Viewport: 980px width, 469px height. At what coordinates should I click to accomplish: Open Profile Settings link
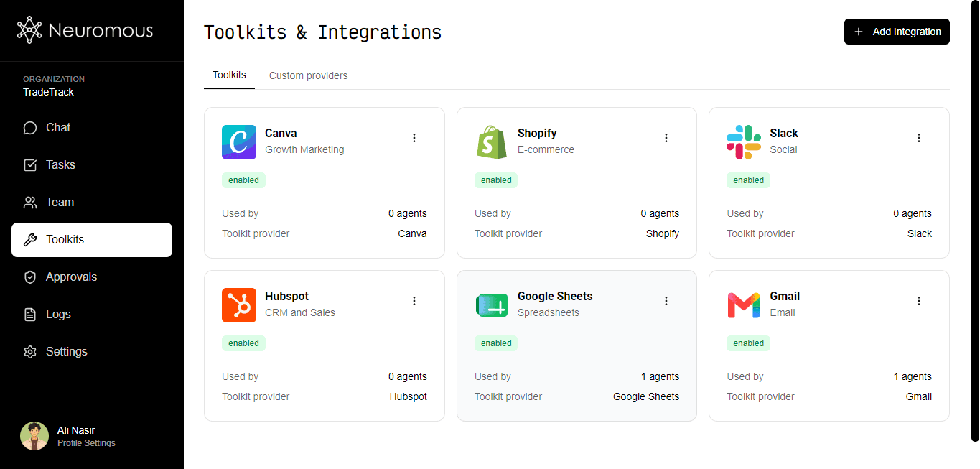pos(86,443)
